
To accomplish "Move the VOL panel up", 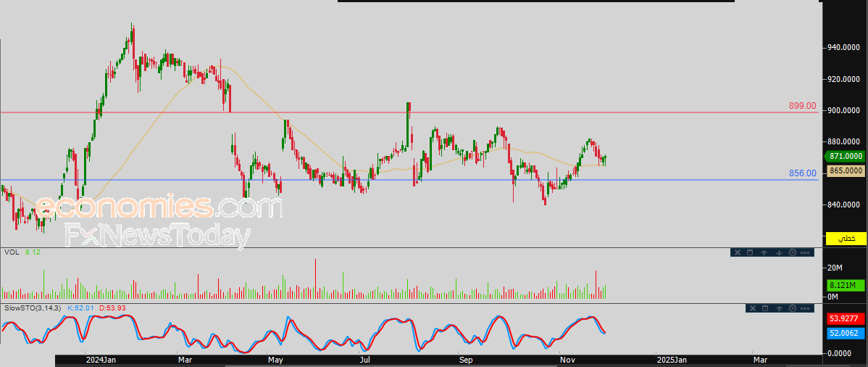I will [764, 252].
